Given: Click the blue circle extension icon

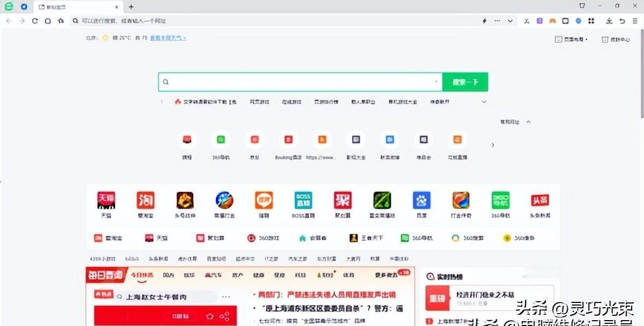Looking at the screenshot, I should [579, 21].
